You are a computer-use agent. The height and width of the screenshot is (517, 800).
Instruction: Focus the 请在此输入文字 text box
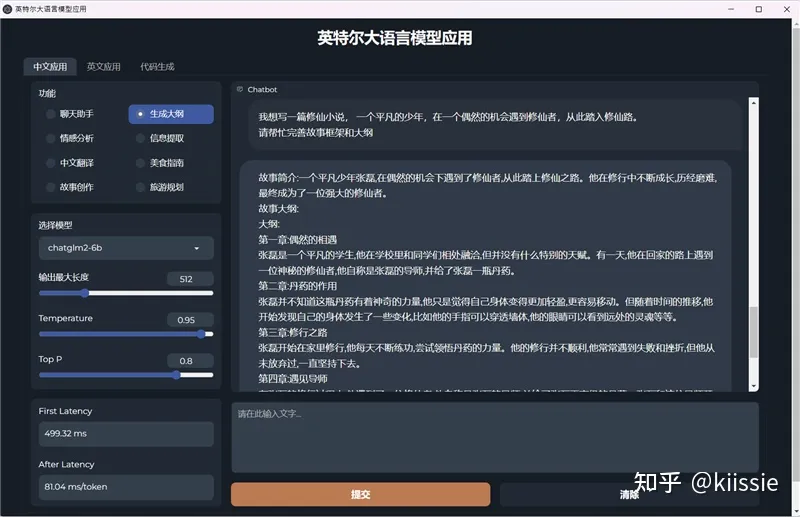(x=495, y=437)
